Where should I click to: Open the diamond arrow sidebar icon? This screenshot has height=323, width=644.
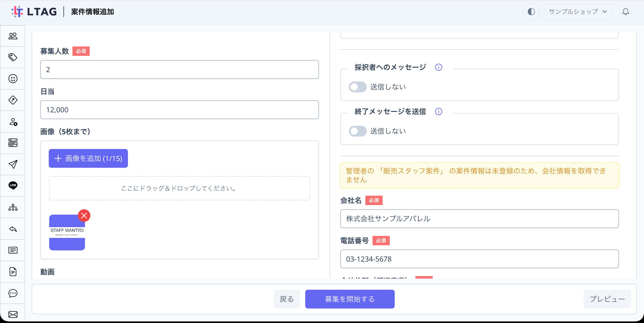[13, 100]
